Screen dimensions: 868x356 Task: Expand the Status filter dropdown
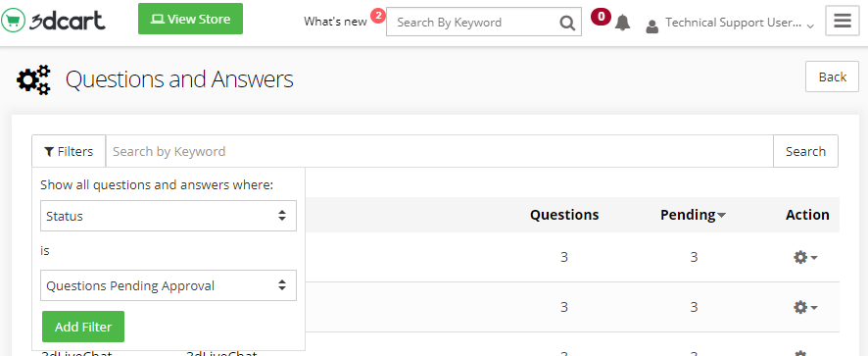pyautogui.click(x=169, y=216)
